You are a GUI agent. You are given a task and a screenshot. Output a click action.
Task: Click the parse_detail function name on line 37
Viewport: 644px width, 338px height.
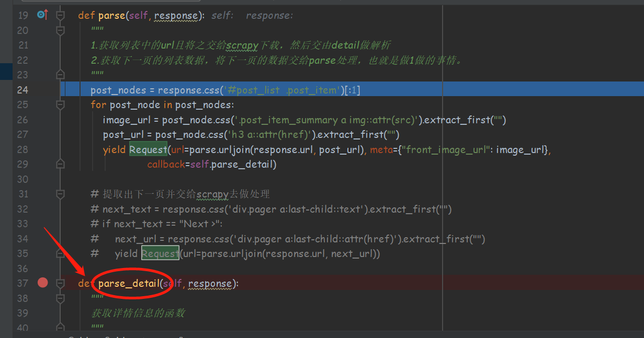[129, 284]
